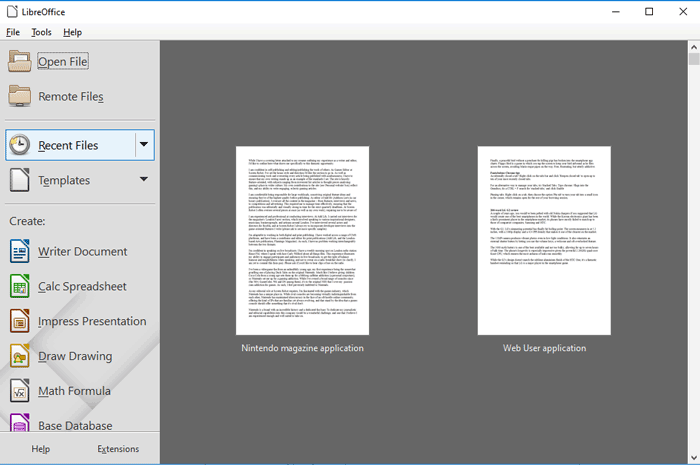Open the Web User application thumbnail
The image size is (700, 465).
[x=544, y=241]
